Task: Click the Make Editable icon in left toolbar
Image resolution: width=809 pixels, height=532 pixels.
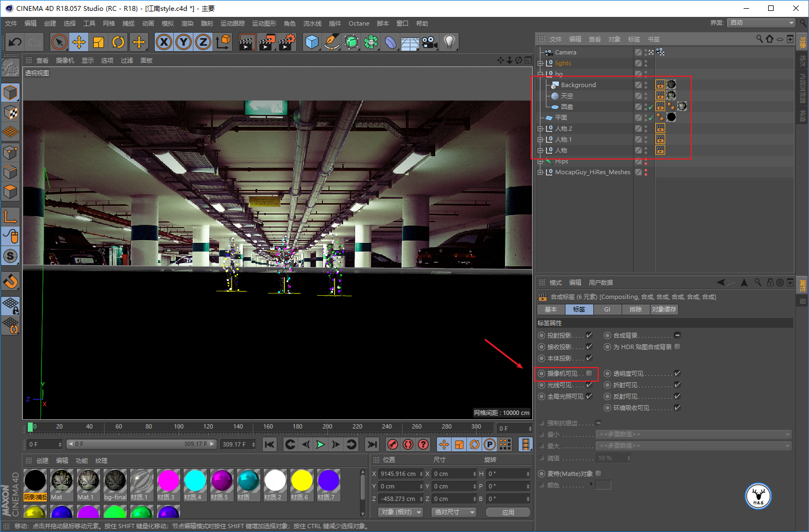Action: coord(10,68)
